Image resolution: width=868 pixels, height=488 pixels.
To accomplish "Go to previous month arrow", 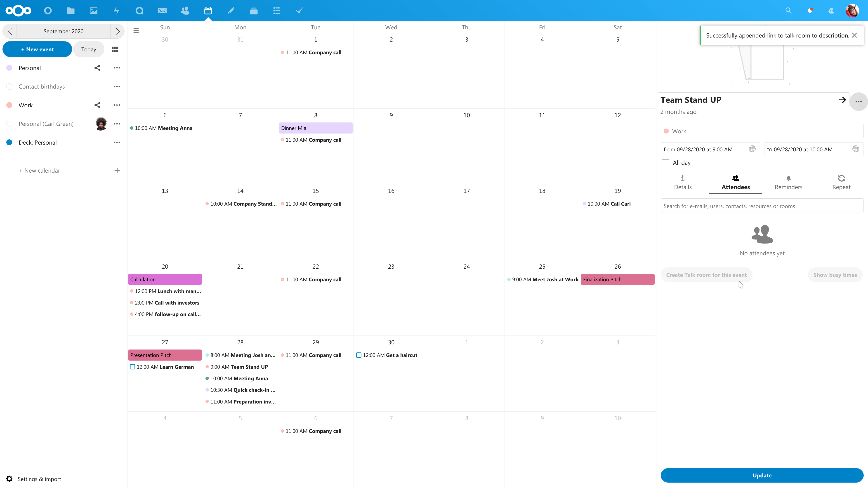I will tap(10, 31).
